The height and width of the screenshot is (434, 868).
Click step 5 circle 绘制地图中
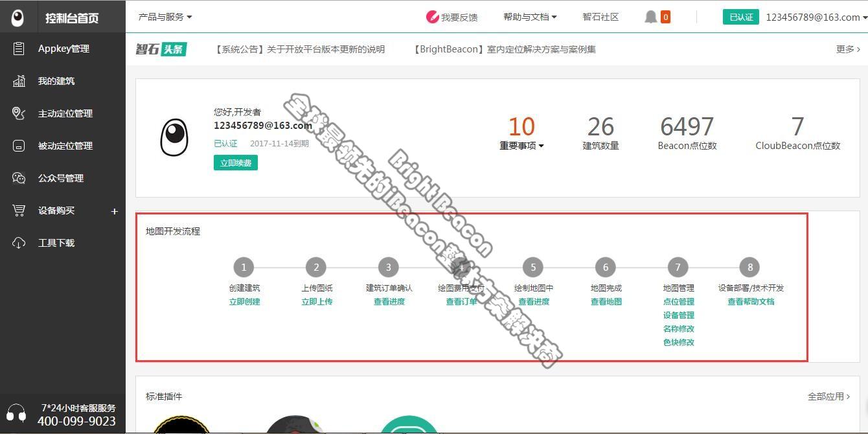533,267
